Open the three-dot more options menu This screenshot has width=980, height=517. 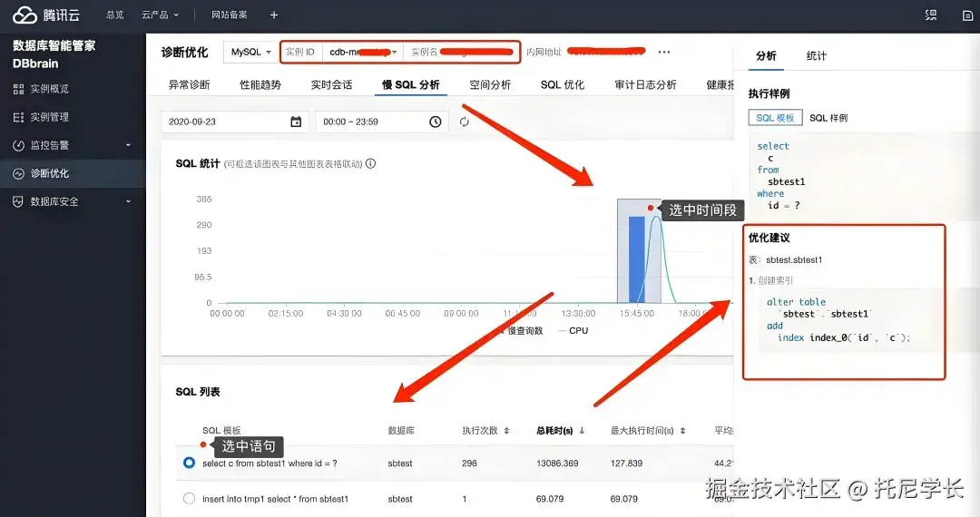(x=663, y=52)
